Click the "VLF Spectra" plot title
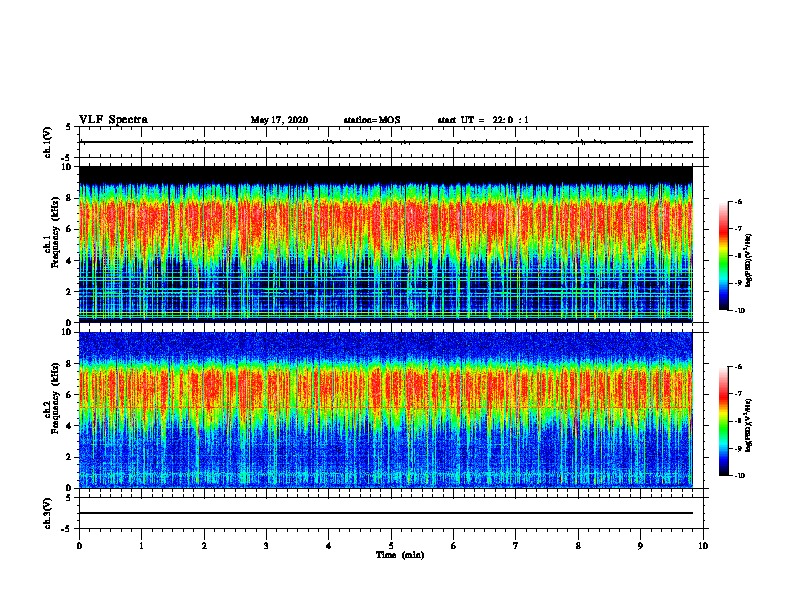The image size is (792, 612). click(x=113, y=120)
